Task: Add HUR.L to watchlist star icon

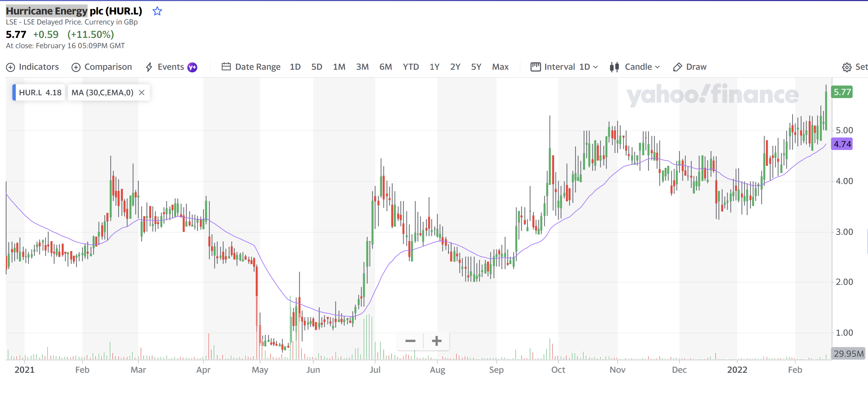Action: point(157,11)
